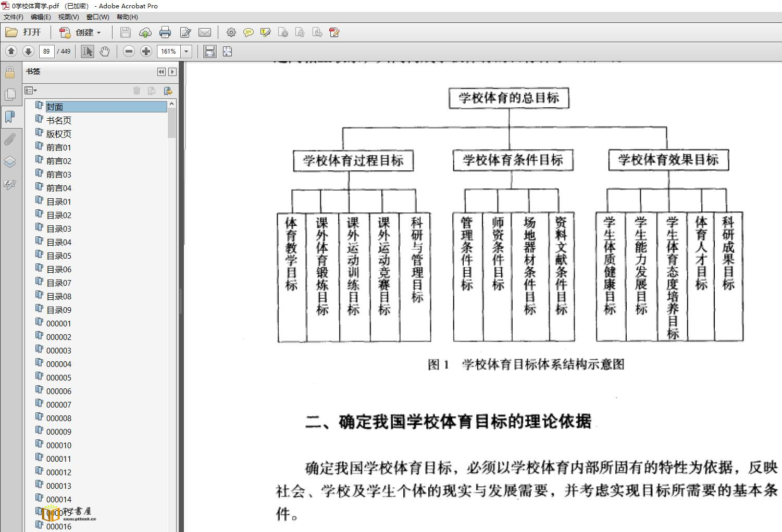The height and width of the screenshot is (532, 782).
Task: Click the new bookmark icon
Action: (x=152, y=91)
